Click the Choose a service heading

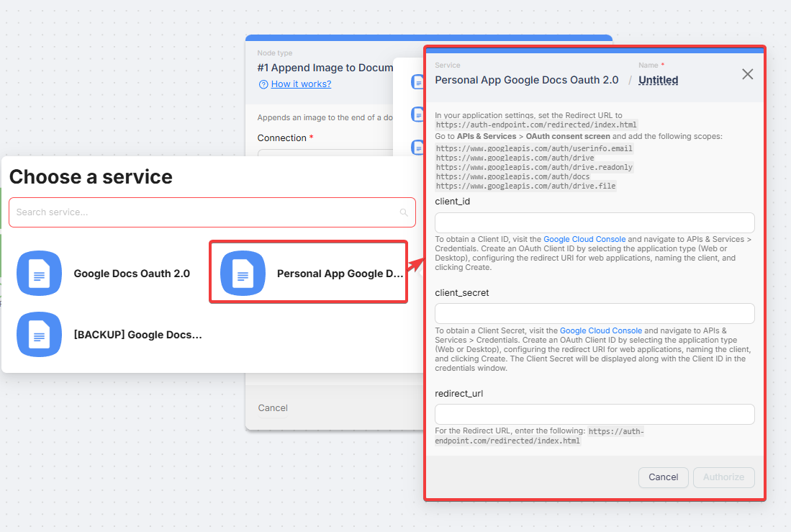click(x=91, y=177)
